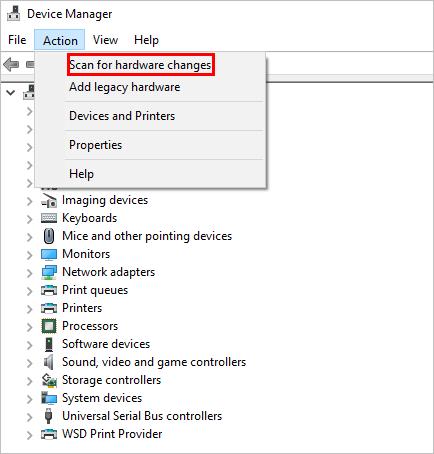The width and height of the screenshot is (434, 454).
Task: Click the back arrow toolbar icon
Action: [11, 64]
